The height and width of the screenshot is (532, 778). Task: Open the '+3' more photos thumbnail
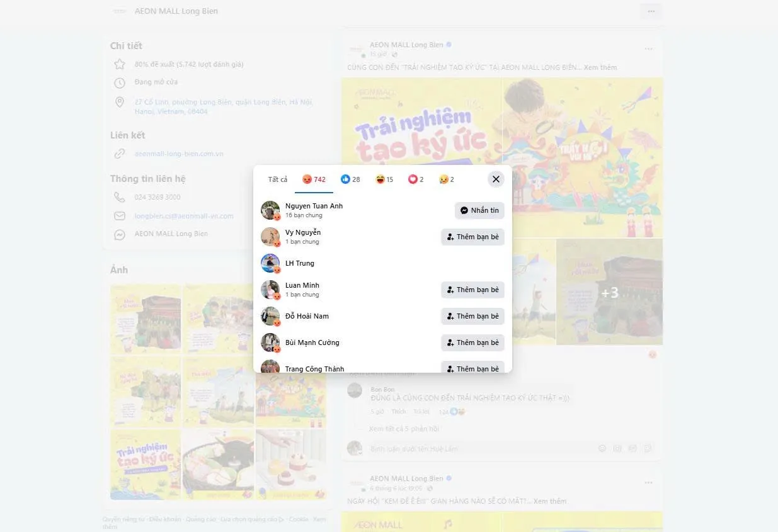(610, 292)
